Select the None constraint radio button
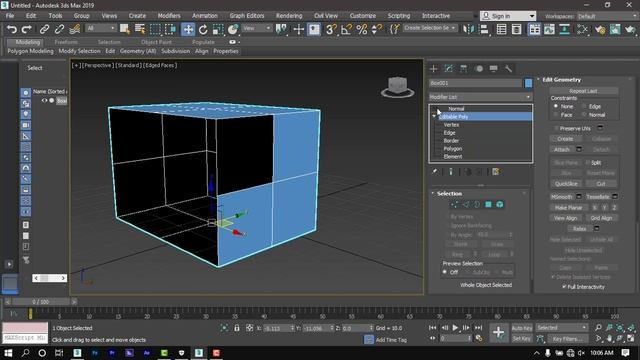 (556, 106)
